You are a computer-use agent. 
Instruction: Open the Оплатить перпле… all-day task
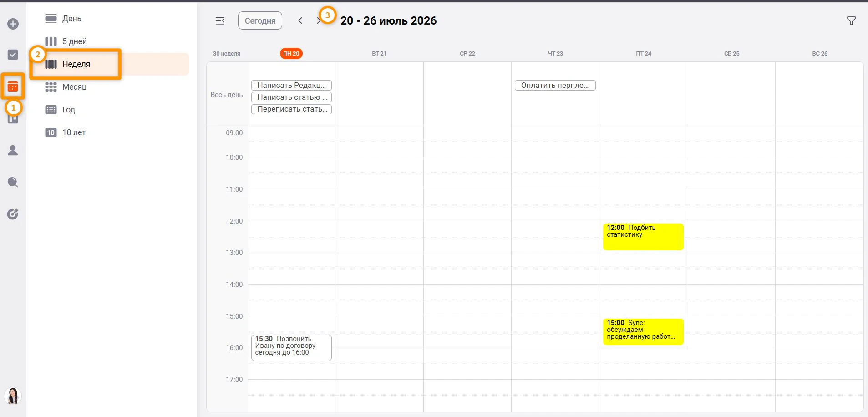point(555,85)
